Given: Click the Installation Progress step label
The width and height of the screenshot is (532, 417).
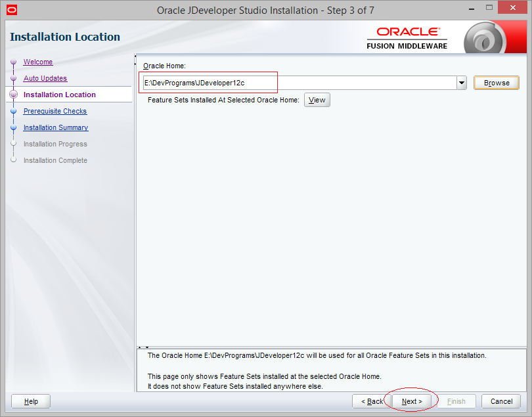Looking at the screenshot, I should [x=55, y=144].
